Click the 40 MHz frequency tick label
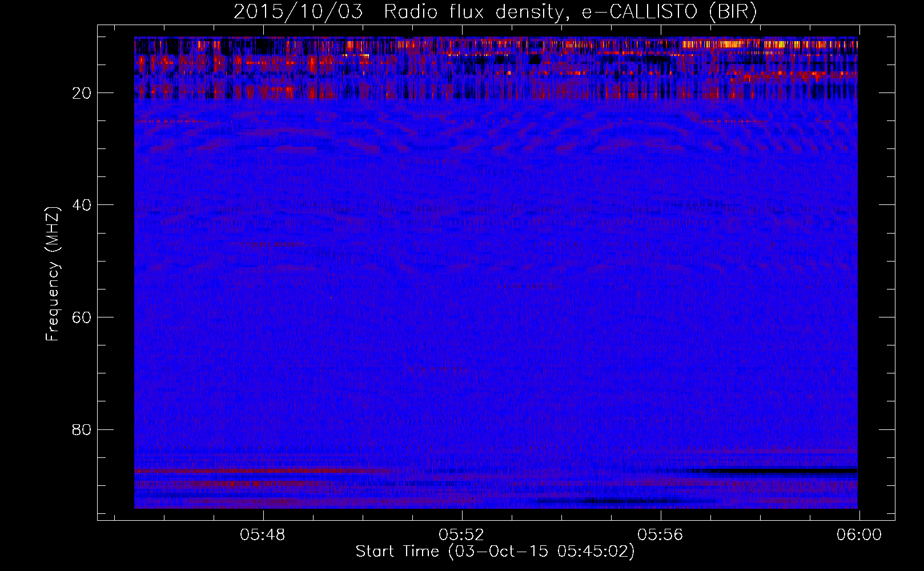This screenshot has width=924, height=571. click(82, 205)
